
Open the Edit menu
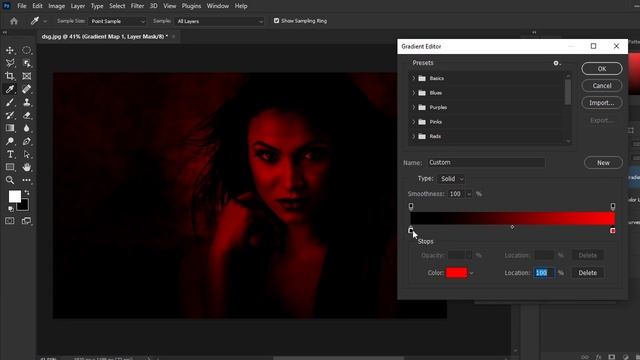(x=37, y=6)
